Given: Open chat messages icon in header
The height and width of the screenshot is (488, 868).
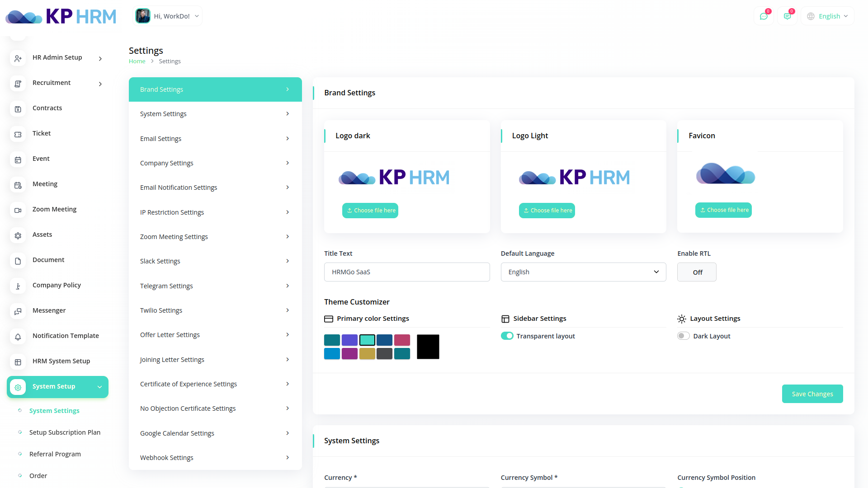Looking at the screenshot, I should click(764, 16).
